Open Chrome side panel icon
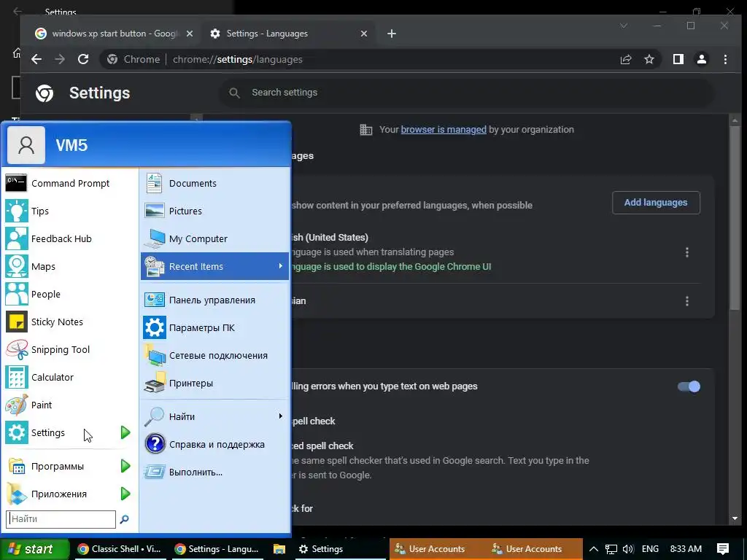Screen dimensions: 747x560 point(678,59)
